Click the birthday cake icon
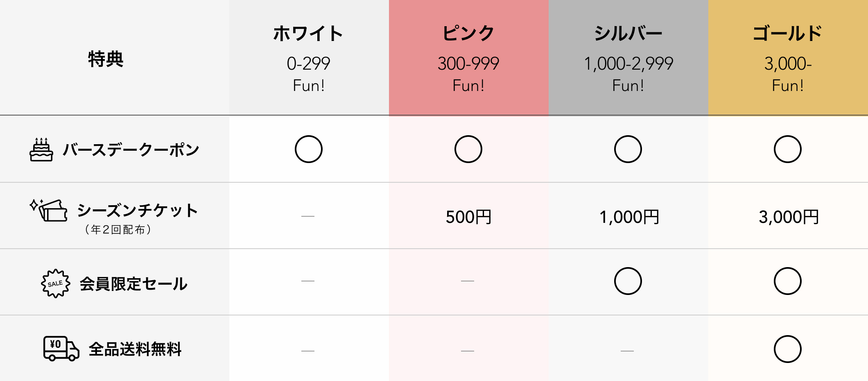The image size is (868, 381). click(41, 150)
